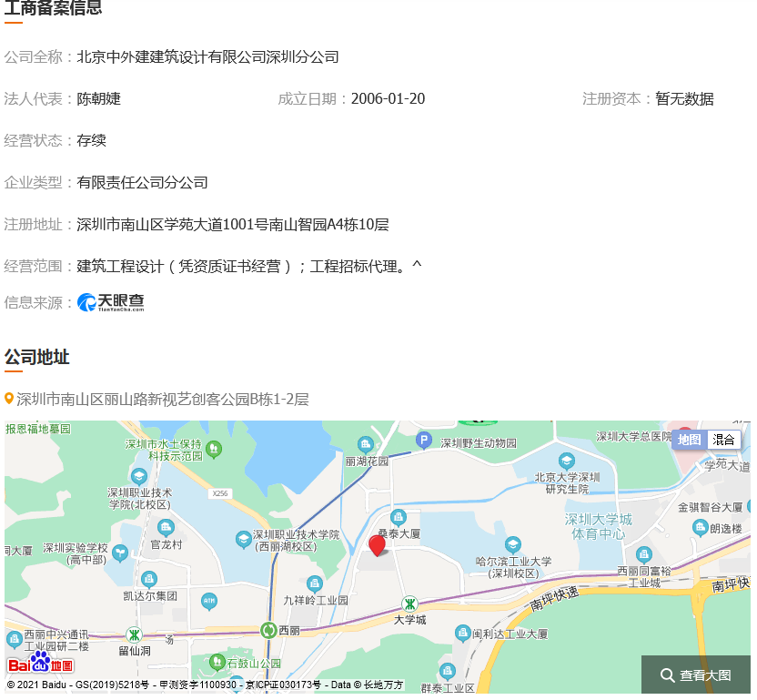Click the 留仙洞 metro station icon

click(134, 634)
